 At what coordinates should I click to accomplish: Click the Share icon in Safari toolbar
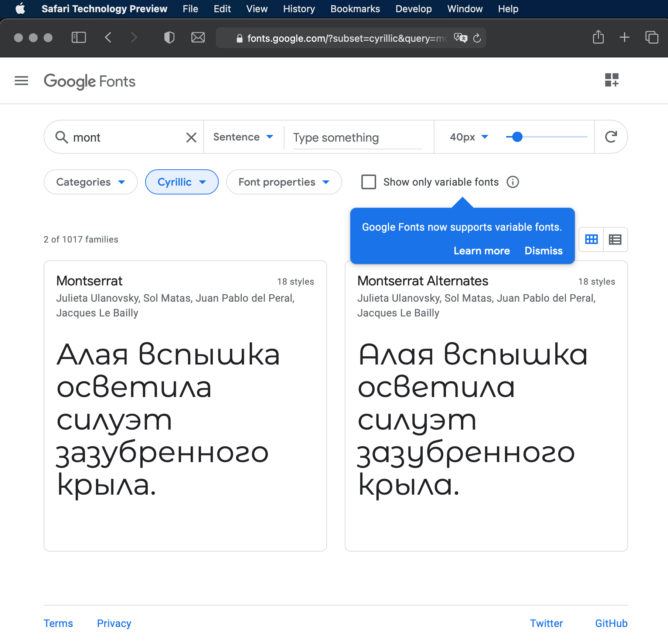click(x=598, y=37)
